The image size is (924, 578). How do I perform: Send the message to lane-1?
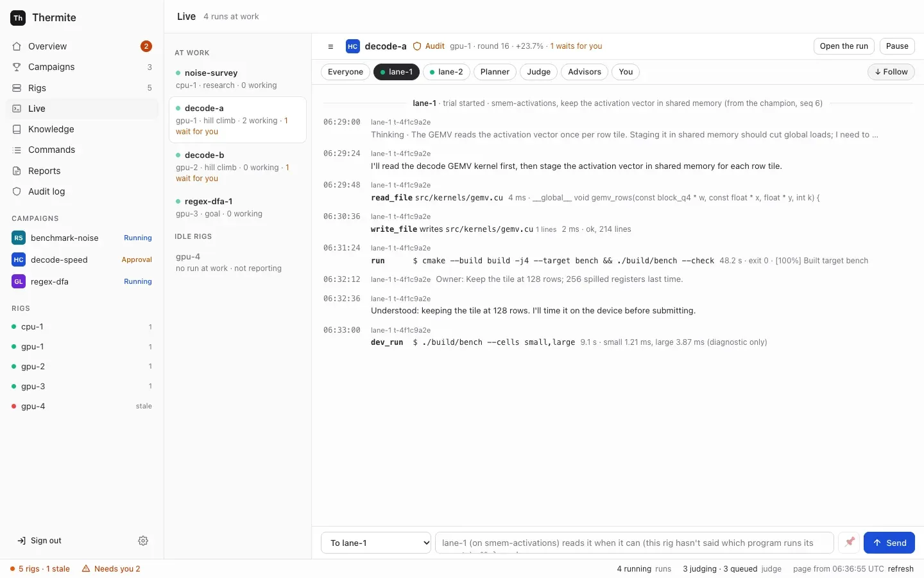click(x=889, y=543)
